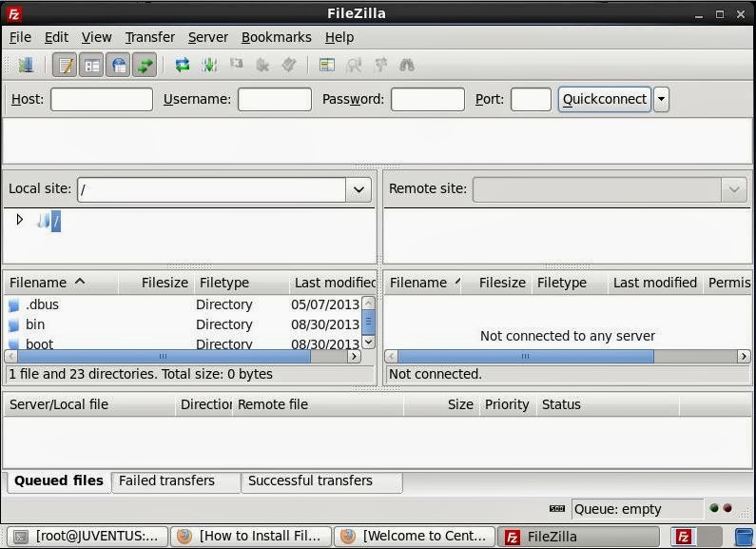Screen dimensions: 756x549
Task: Click the Local site path field
Action: point(212,189)
